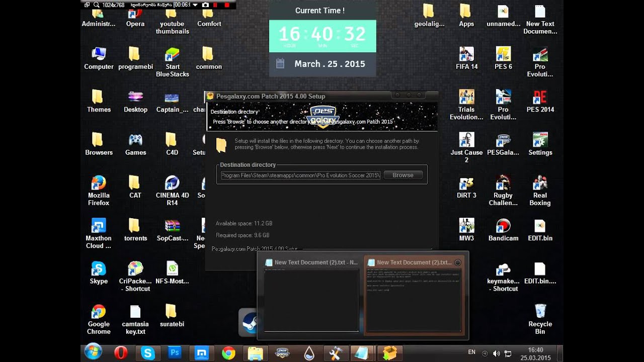Viewport: 644px width, 362px height.
Task: Select the EDIT.bin file with green icon
Action: (x=540, y=230)
